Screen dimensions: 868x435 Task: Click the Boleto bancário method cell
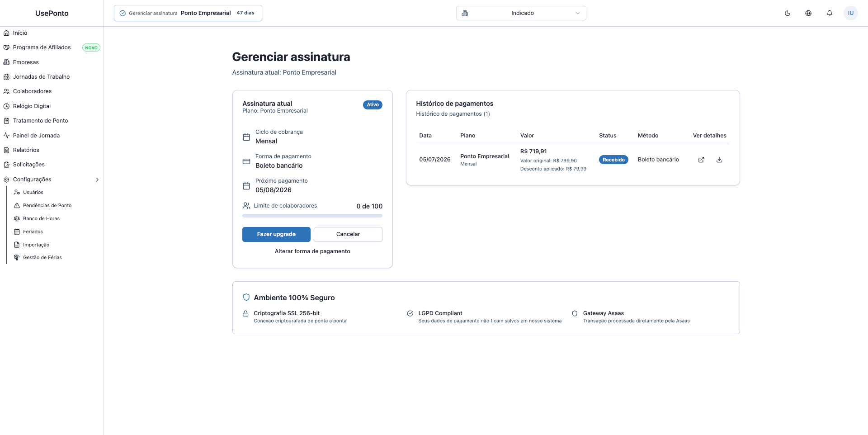[x=658, y=160]
